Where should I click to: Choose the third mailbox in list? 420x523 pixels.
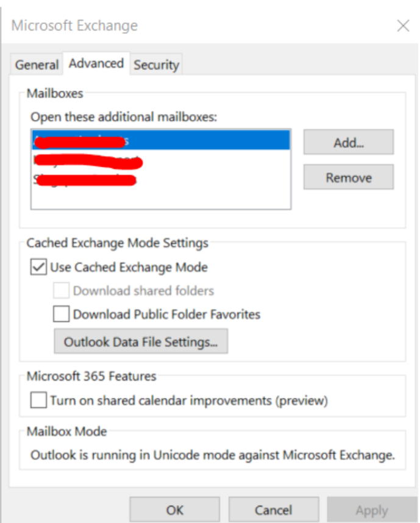[x=160, y=180]
